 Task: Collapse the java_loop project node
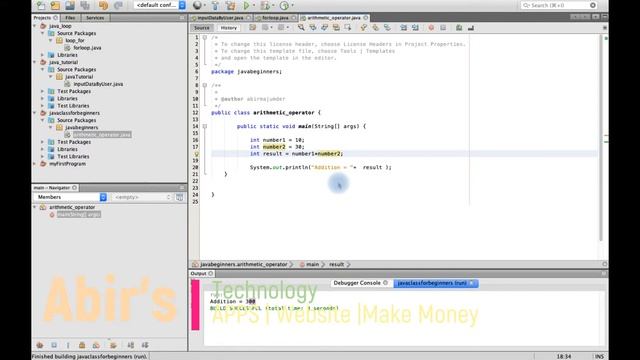35,26
